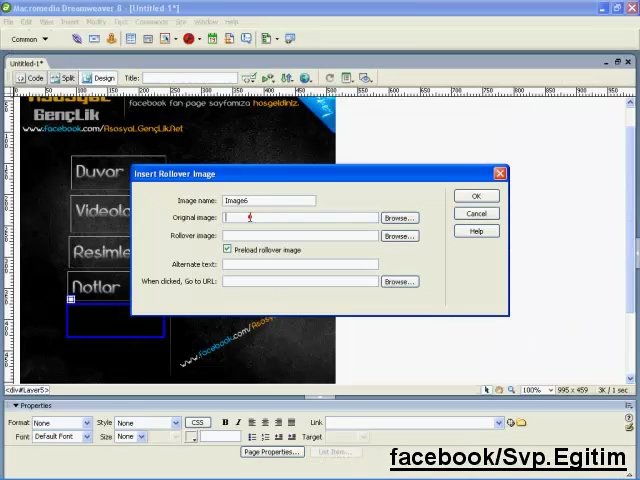Click the Unordered List icon
Viewport: 640px width, 480px height.
point(252,437)
